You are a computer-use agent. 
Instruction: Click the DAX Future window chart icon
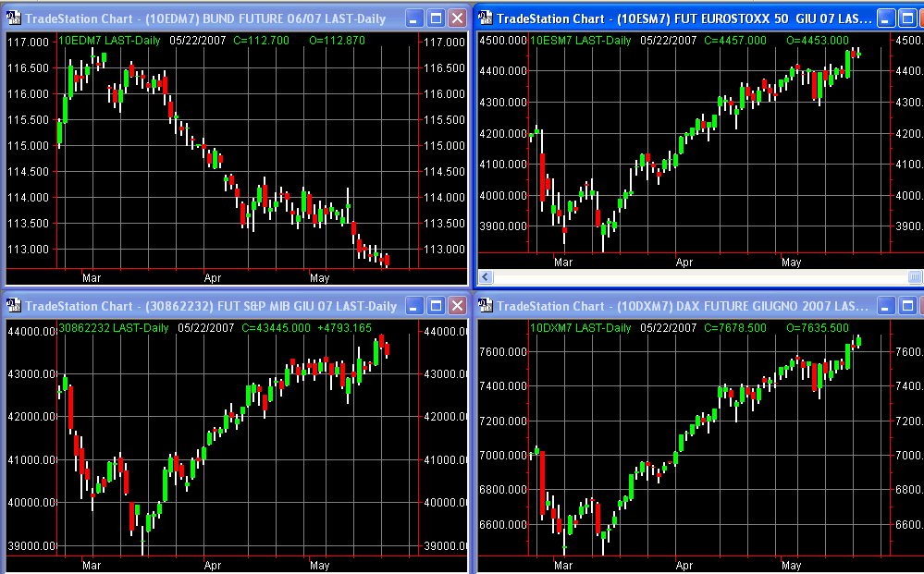tap(485, 306)
